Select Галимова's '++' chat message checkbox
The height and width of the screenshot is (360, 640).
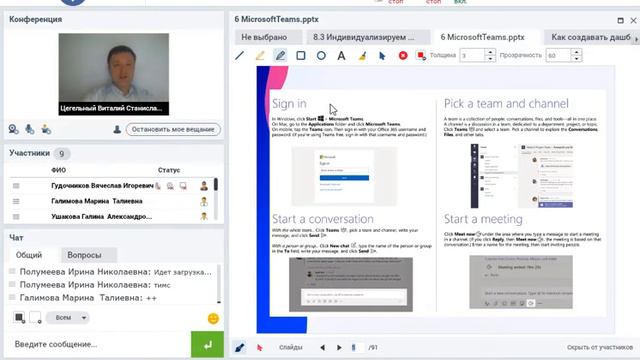(12, 297)
